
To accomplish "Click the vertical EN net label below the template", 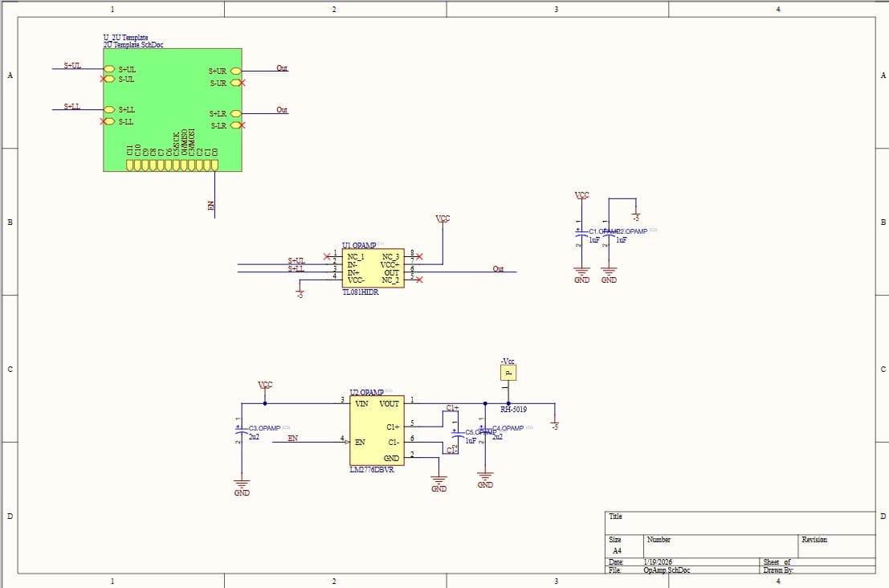I will coord(211,206).
